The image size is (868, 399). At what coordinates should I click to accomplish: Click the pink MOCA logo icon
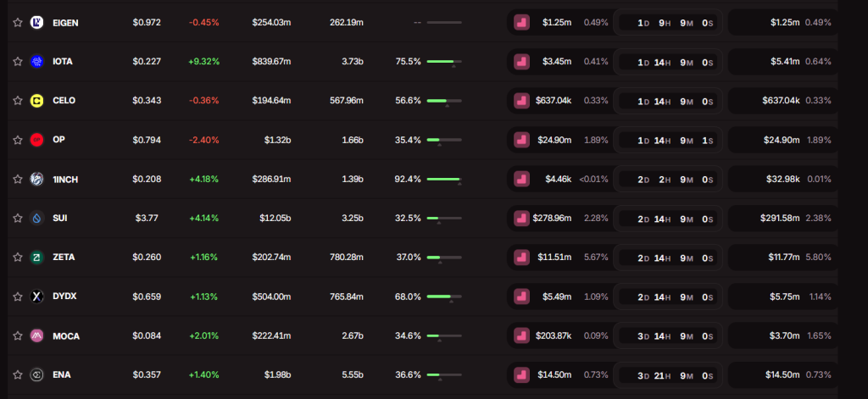tap(36, 336)
